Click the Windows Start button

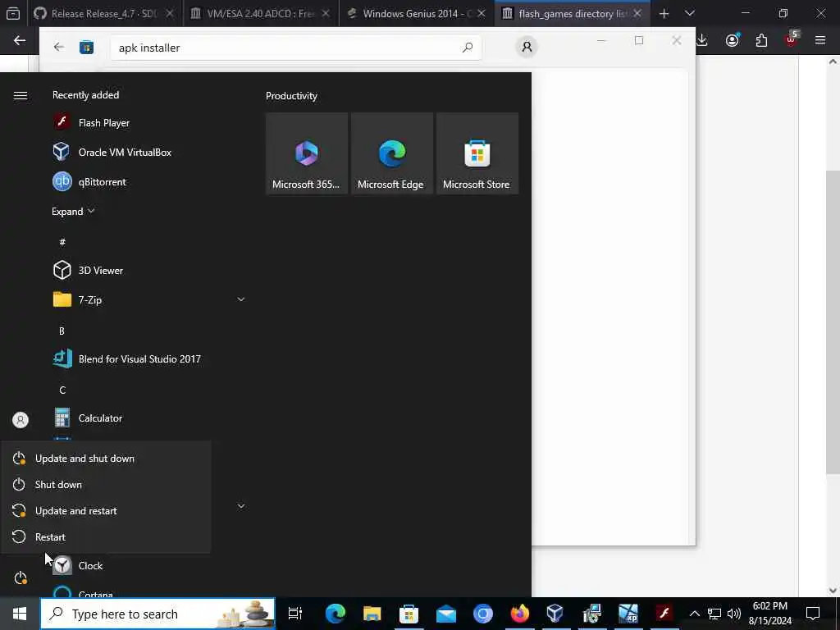tap(20, 614)
